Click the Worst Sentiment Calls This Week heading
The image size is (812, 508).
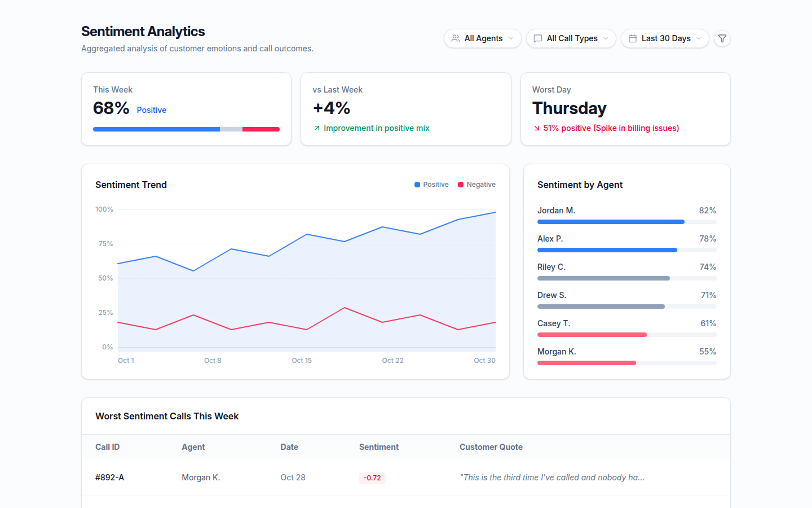(x=167, y=416)
